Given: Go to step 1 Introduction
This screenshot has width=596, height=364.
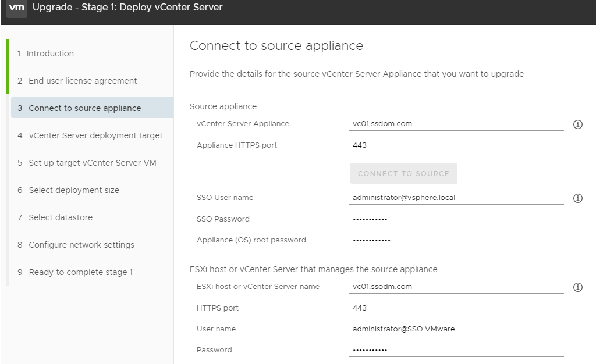Looking at the screenshot, I should tap(45, 53).
